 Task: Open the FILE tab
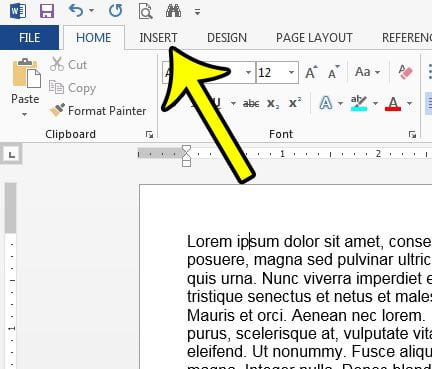(x=29, y=37)
